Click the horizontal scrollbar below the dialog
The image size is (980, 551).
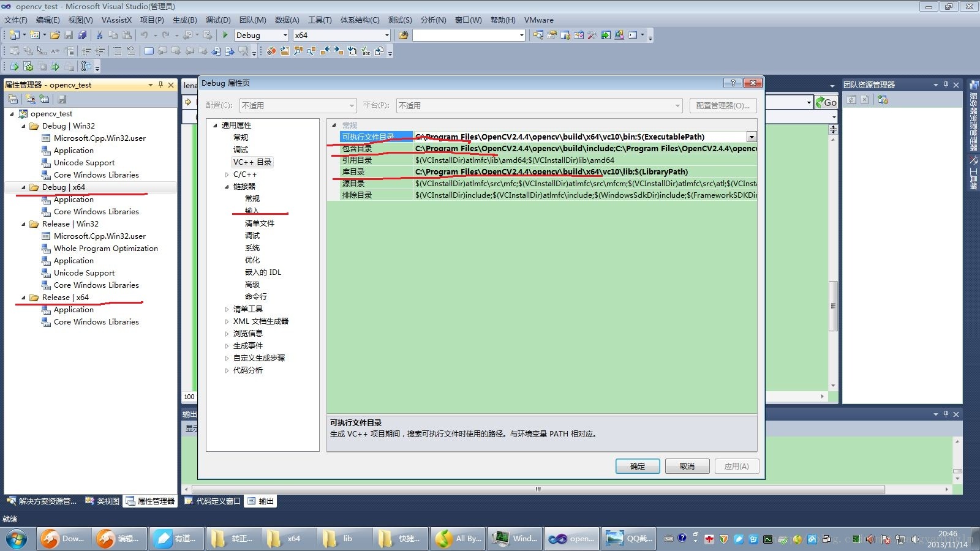(x=538, y=489)
